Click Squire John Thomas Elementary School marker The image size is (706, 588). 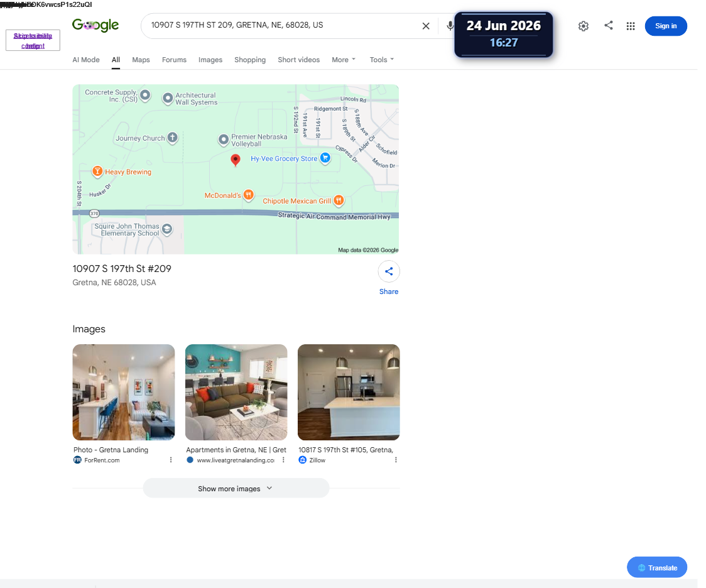[166, 229]
